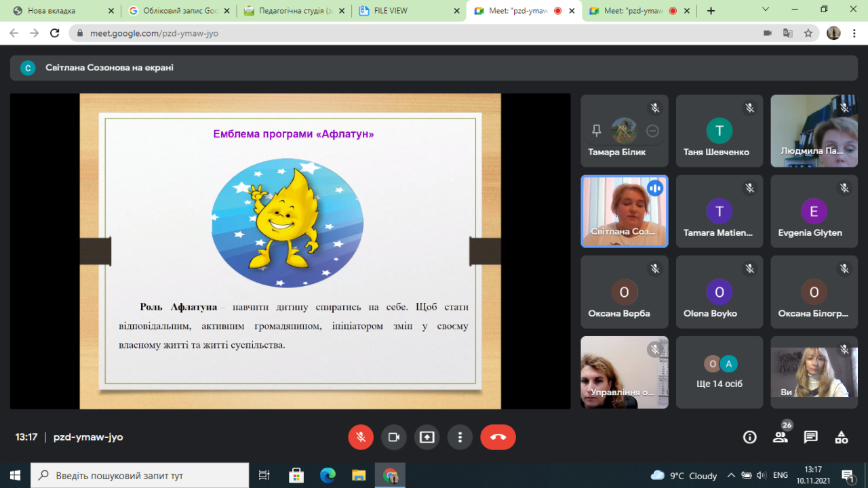Select the Людмила Па... video tile
Image resolution: width=868 pixels, height=488 pixels.
814,131
